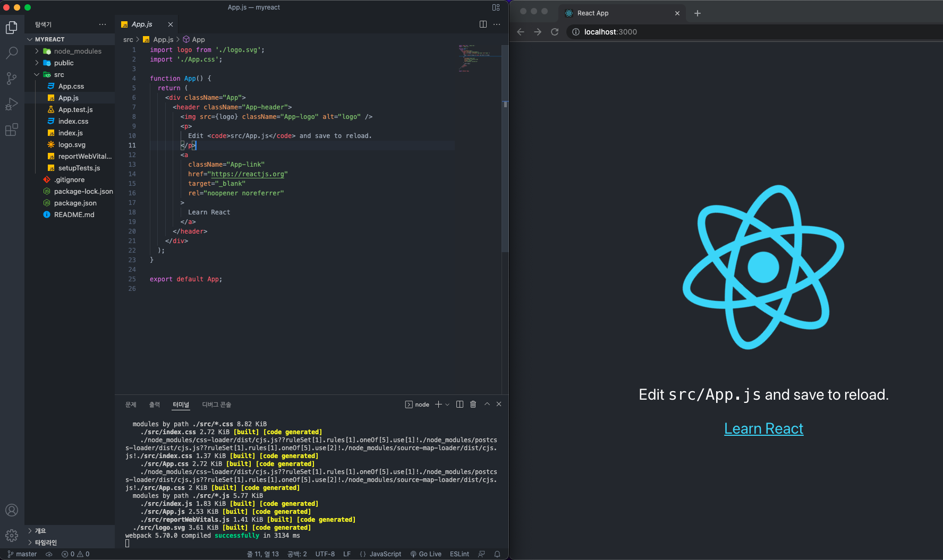Select the JavaScript language mode
Screen dimensions: 943x560
(x=380, y=554)
